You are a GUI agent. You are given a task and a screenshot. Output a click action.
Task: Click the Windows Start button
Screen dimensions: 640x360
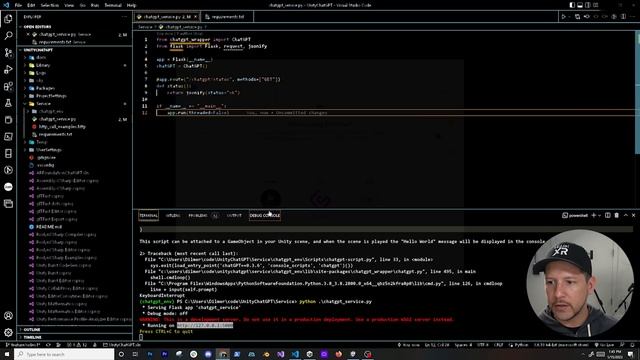pos(7,354)
